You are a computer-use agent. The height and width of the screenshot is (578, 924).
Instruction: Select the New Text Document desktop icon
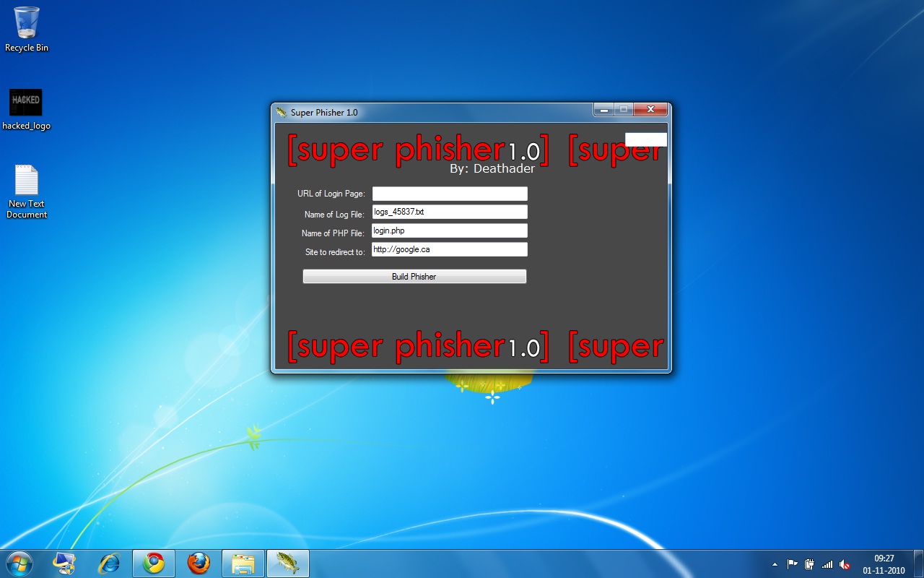click(27, 191)
